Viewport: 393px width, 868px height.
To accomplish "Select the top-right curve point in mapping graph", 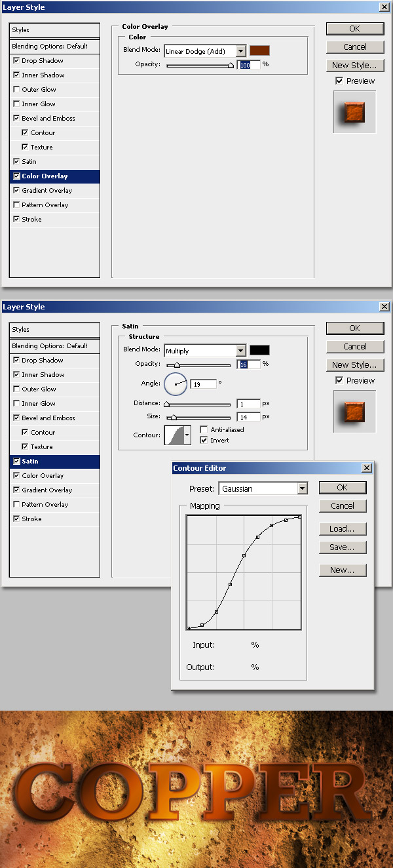I will tap(299, 517).
